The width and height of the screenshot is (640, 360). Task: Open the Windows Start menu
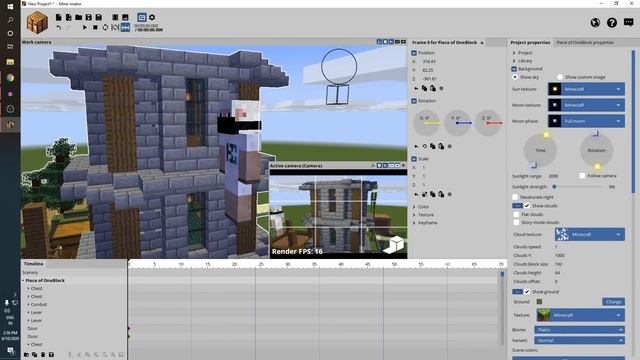pos(10,7)
